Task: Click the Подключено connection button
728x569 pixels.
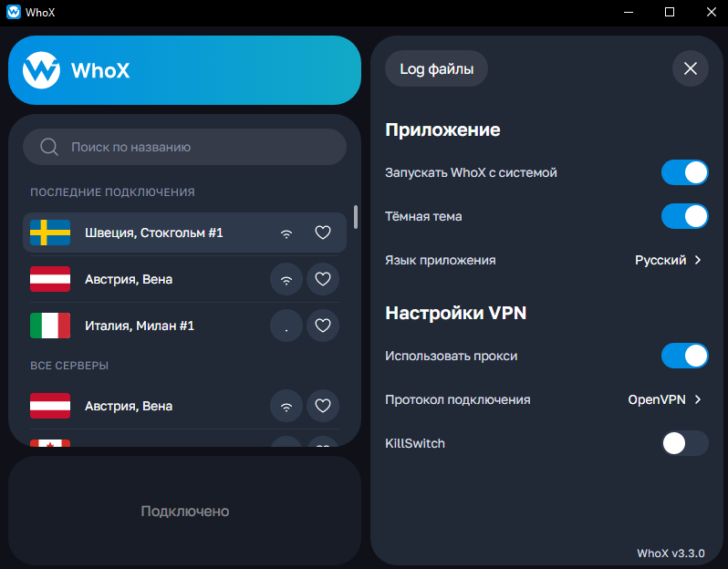Action: pyautogui.click(x=185, y=511)
